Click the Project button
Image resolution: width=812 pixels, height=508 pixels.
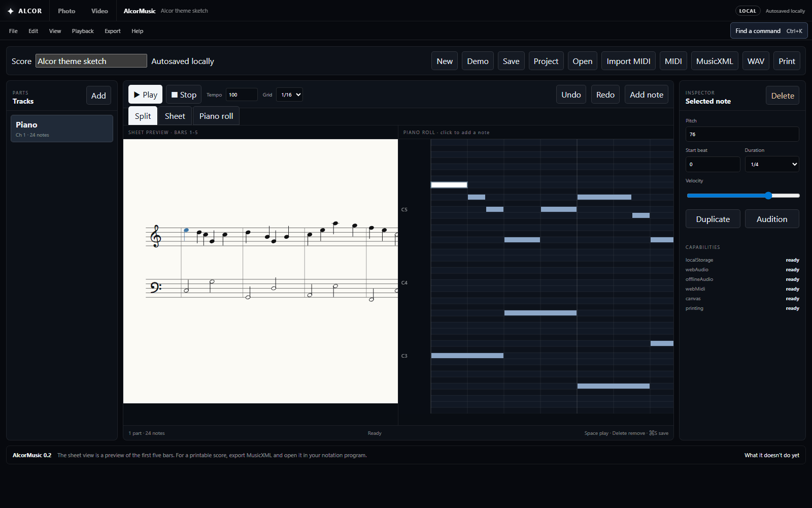pos(546,61)
